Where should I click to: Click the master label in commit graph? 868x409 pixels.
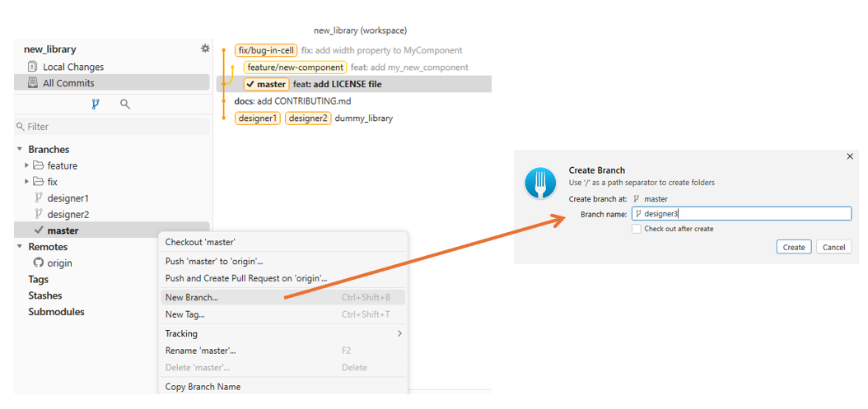(x=266, y=84)
